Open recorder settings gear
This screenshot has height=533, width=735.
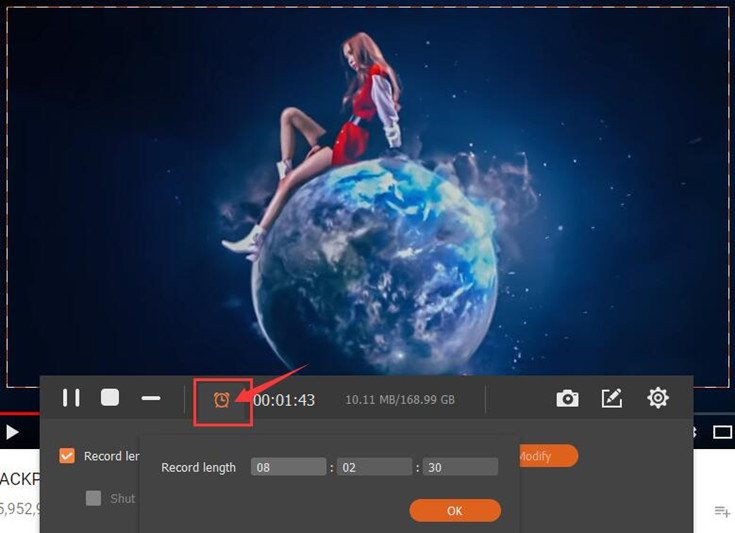[x=658, y=398]
